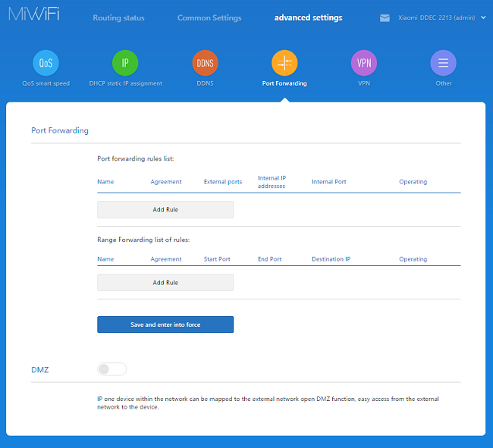The height and width of the screenshot is (448, 493).
Task: Expand the Xiaomi admin account dropdown arrow
Action: (x=483, y=17)
